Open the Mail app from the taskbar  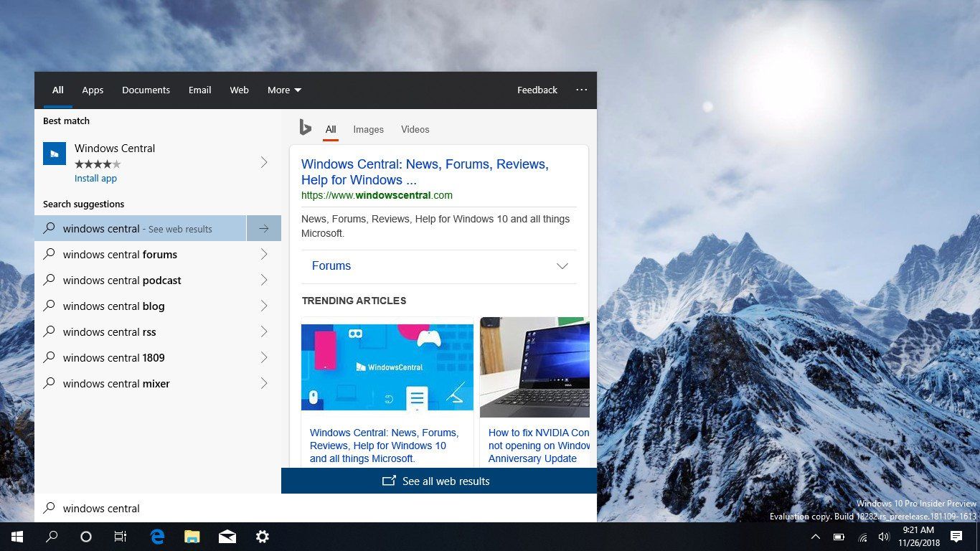pyautogui.click(x=227, y=536)
